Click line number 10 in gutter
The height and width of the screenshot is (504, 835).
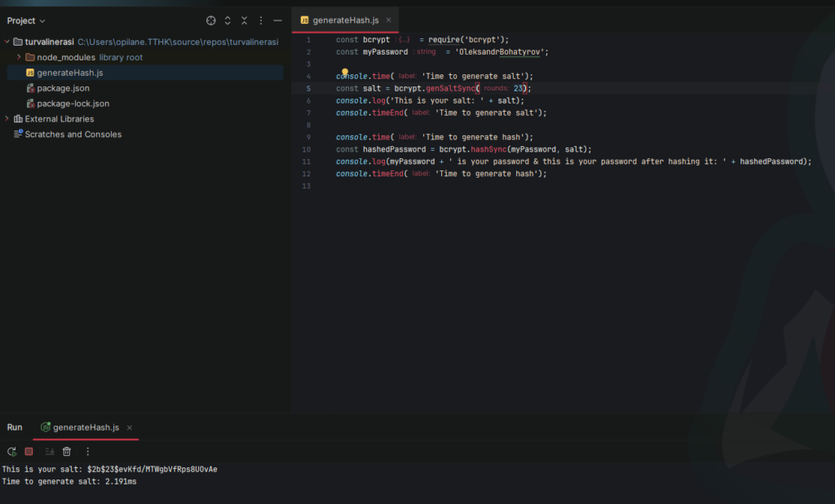[x=307, y=150]
